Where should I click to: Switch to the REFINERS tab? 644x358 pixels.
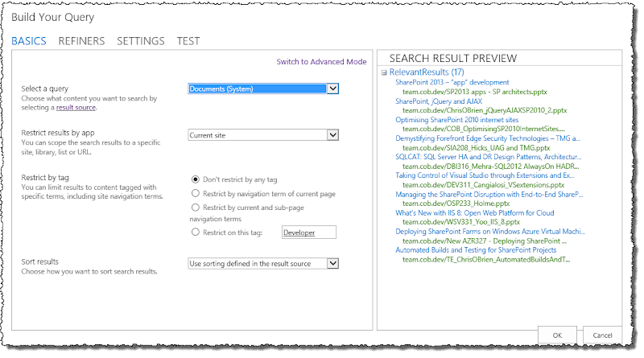(x=81, y=41)
